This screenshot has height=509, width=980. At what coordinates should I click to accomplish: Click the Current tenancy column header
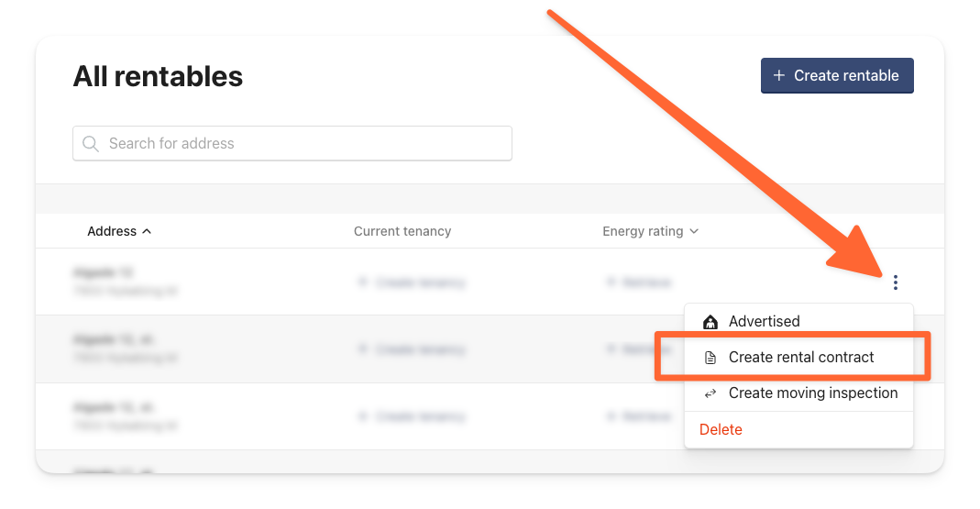tap(402, 231)
